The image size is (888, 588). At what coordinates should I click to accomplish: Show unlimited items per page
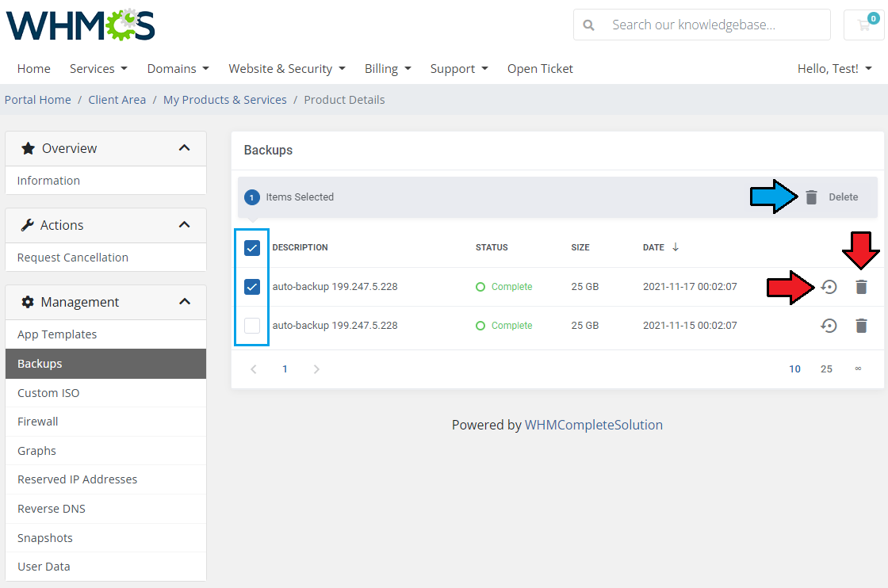tap(858, 369)
